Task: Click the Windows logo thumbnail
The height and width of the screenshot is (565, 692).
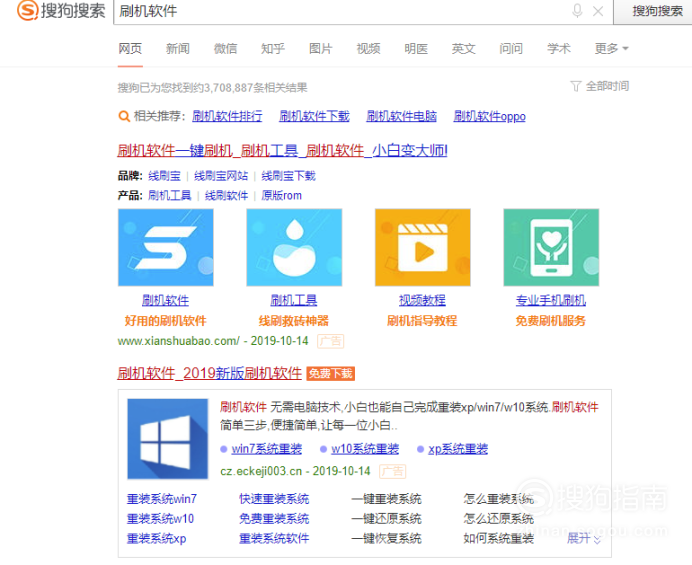Action: 168,439
